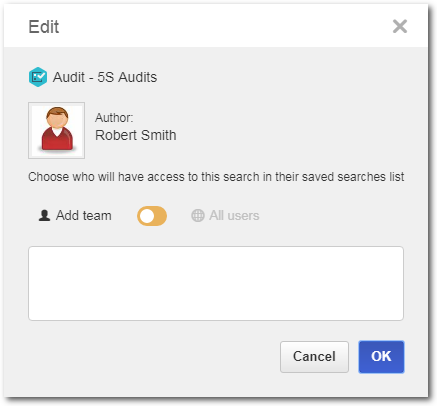Click the "Author:" label text

114,118
